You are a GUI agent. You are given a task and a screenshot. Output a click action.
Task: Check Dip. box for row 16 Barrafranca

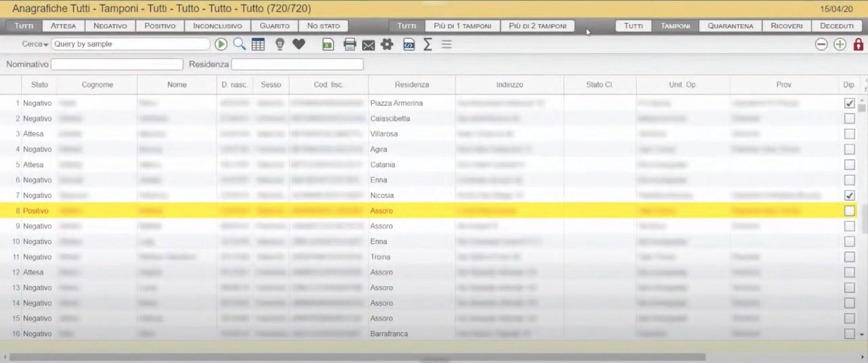[x=849, y=334]
